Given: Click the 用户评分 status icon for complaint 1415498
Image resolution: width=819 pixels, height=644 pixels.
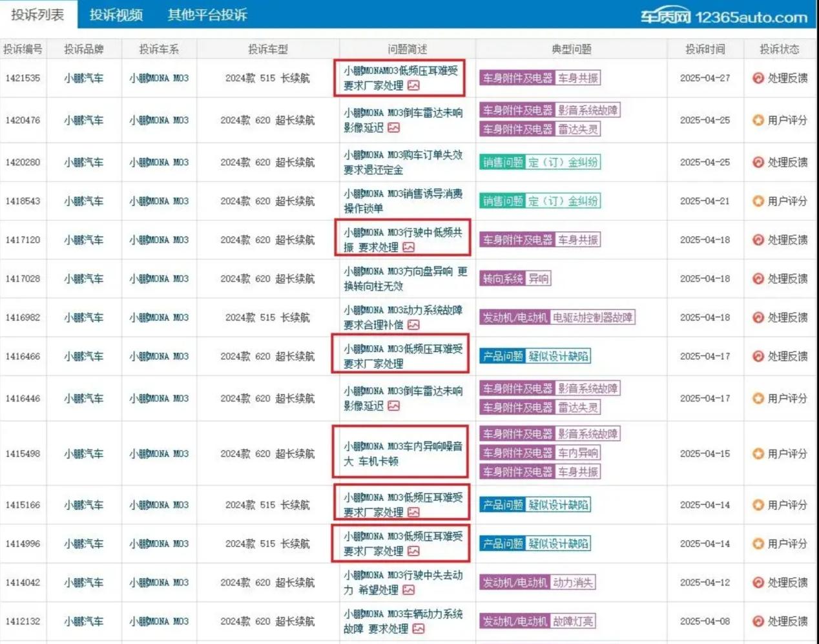Looking at the screenshot, I should click(x=758, y=453).
